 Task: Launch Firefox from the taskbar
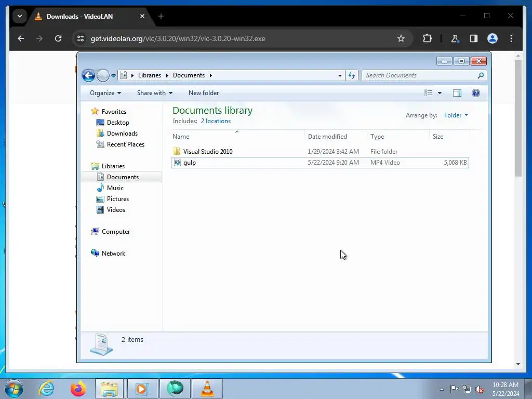(78, 389)
